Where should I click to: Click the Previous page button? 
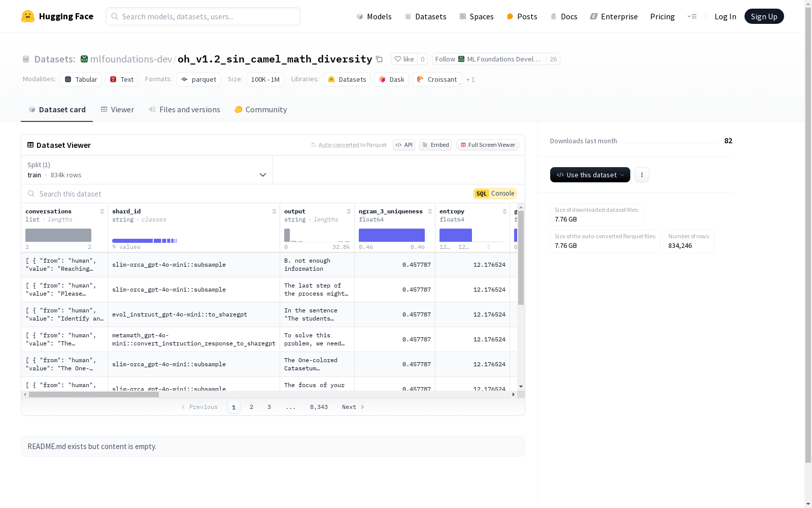199,407
